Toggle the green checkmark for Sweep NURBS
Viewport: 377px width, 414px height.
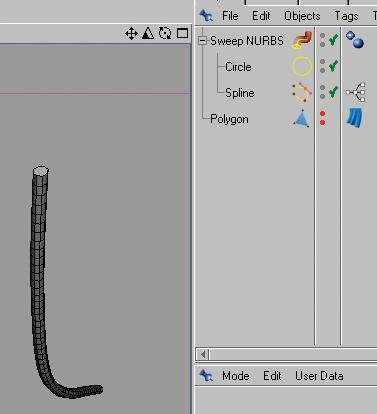pos(333,40)
